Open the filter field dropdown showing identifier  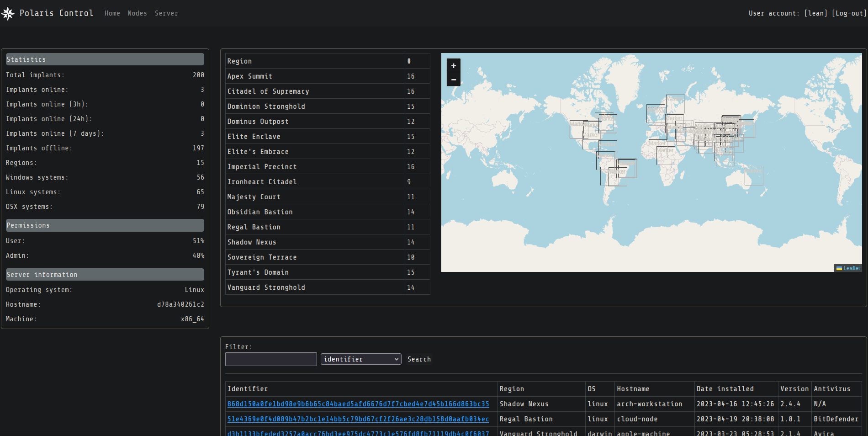(361, 359)
